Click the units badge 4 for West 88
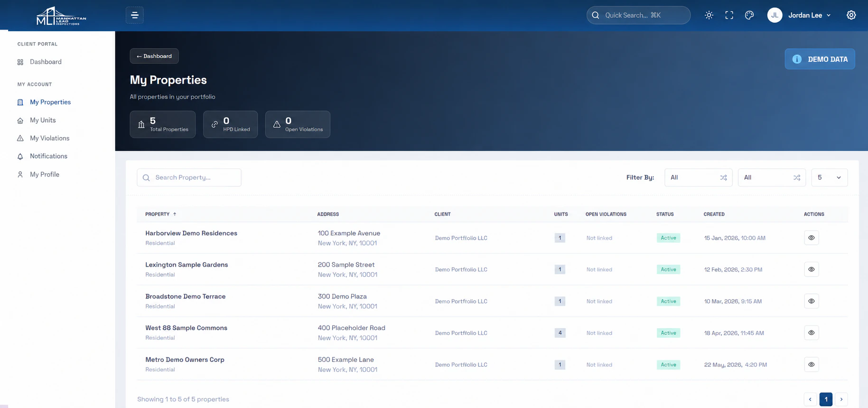Image resolution: width=868 pixels, height=408 pixels. pos(560,333)
